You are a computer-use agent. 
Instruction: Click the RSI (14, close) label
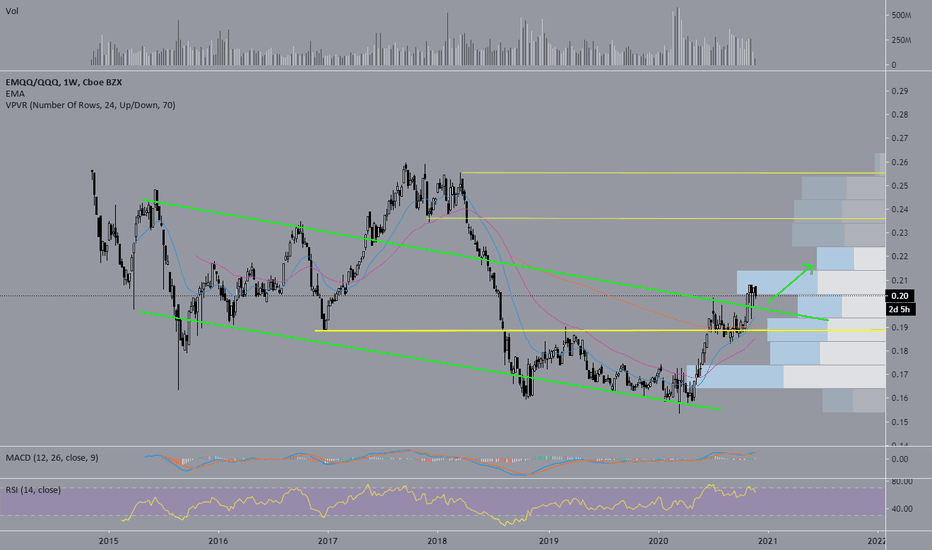click(x=33, y=490)
